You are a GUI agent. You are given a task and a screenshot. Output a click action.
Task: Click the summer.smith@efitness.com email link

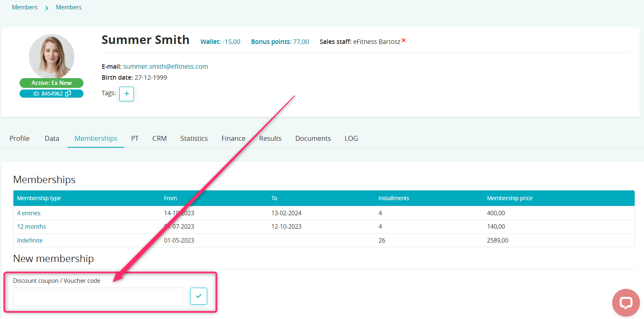pos(165,66)
